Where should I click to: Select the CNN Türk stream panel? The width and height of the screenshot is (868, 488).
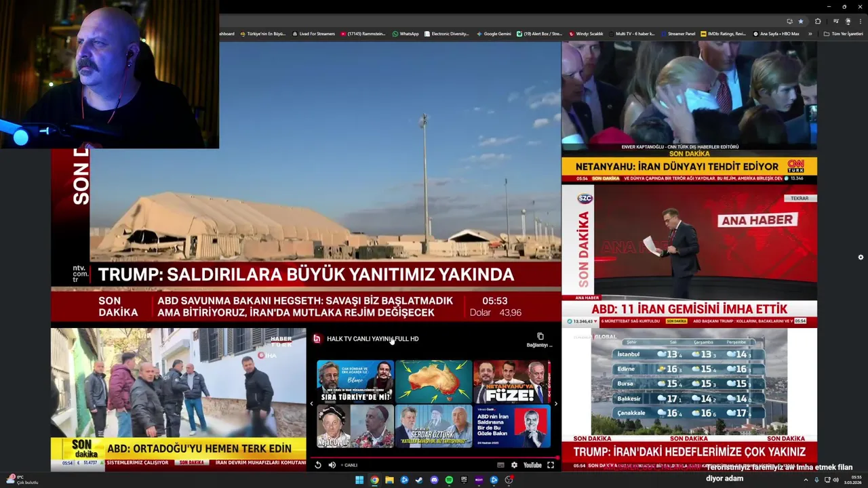(689, 112)
